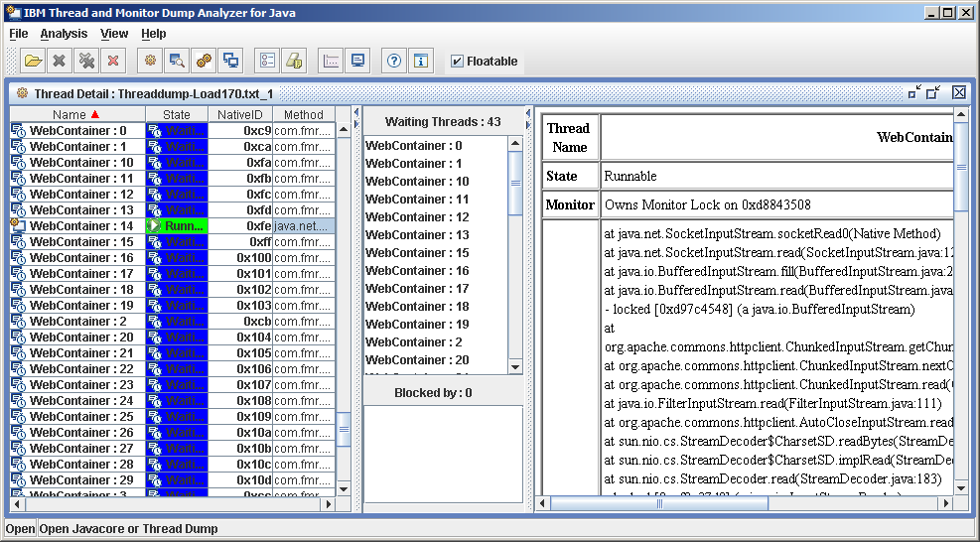980x542 pixels.
Task: Click thread icon of WebContainer : 14 row
Action: [x=18, y=225]
